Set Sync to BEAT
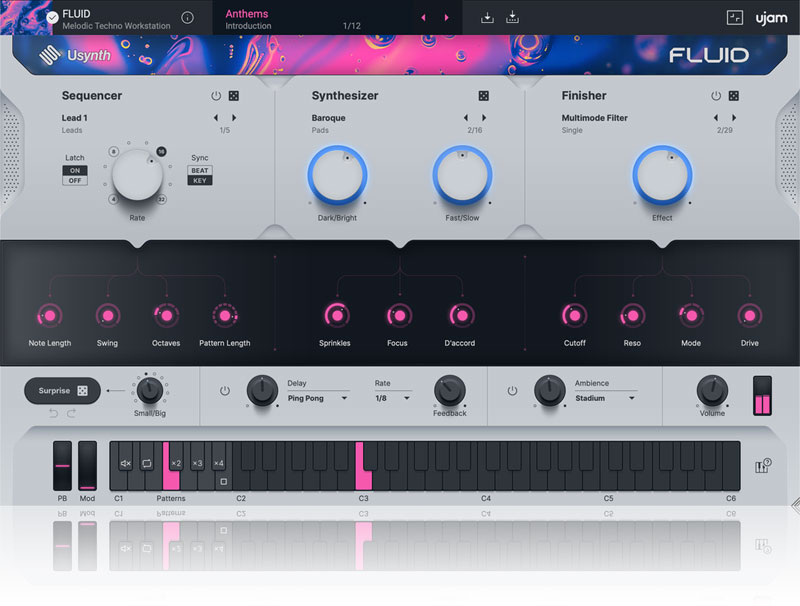The image size is (800, 606). point(200,170)
